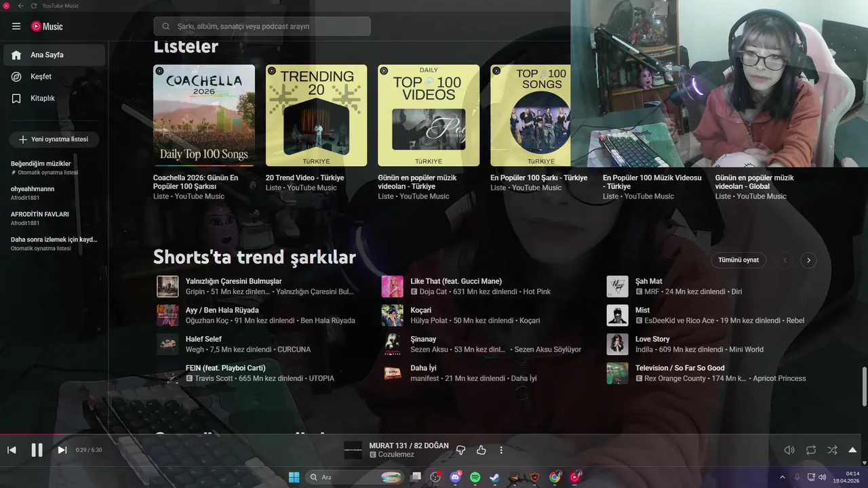
Task: Play Television / So Far So Good cover art
Action: (x=618, y=373)
